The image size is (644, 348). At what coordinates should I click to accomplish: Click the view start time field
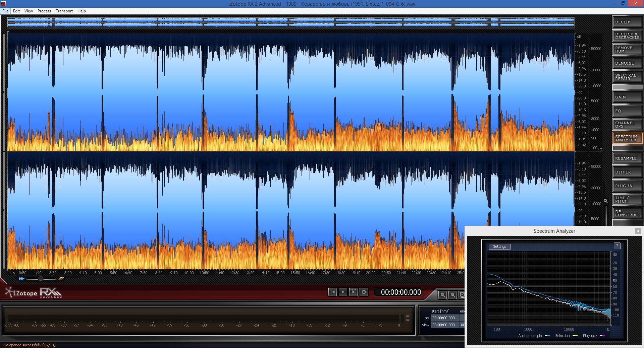(x=445, y=325)
